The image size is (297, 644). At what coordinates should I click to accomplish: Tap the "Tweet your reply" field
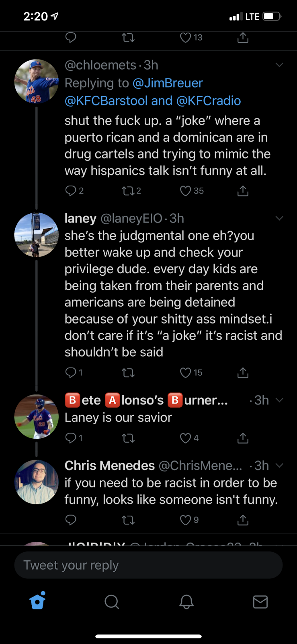point(148,565)
